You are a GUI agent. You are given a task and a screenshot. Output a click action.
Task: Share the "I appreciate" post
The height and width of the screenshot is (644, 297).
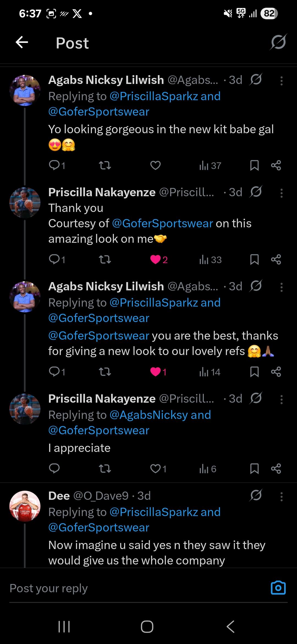[x=276, y=468]
